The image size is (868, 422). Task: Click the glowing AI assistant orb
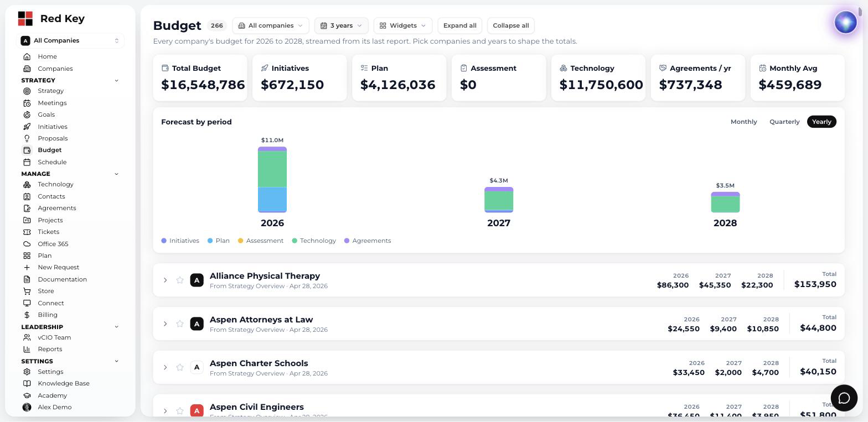point(845,23)
